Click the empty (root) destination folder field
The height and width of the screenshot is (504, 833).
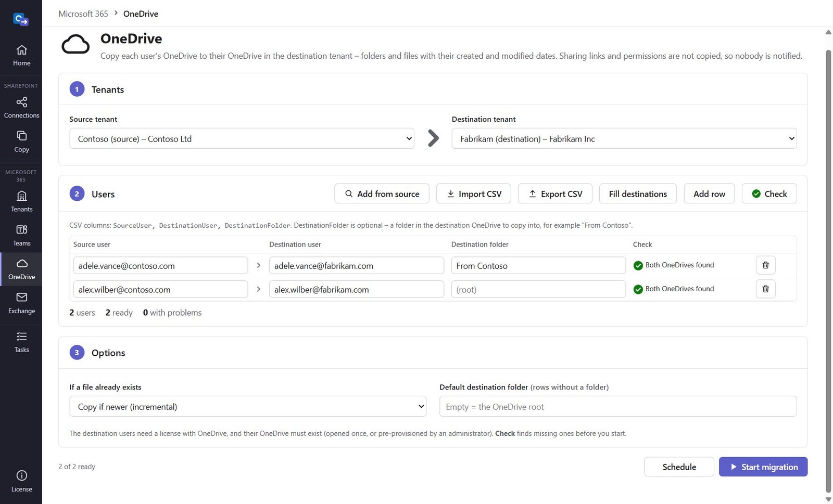coord(538,289)
